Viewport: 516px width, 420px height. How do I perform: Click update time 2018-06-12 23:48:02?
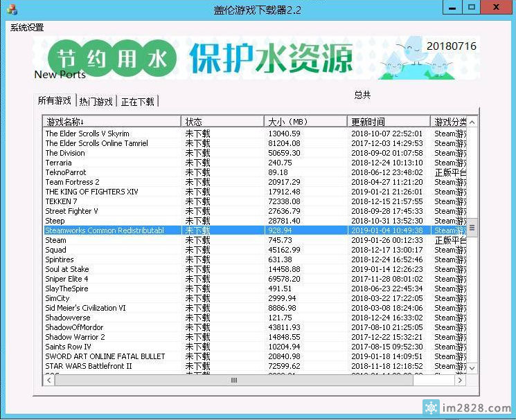[x=387, y=172]
